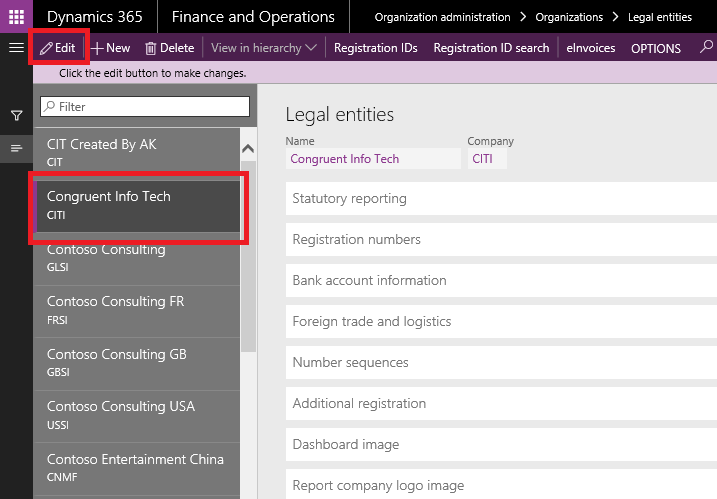Expand the Foreign trade and logistics section
Screen dimensions: 717x499
click(501, 322)
